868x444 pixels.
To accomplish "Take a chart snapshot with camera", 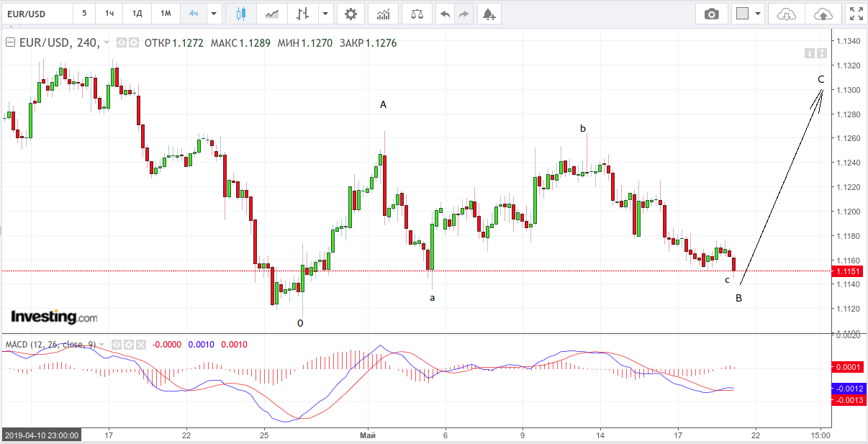I will (x=712, y=14).
